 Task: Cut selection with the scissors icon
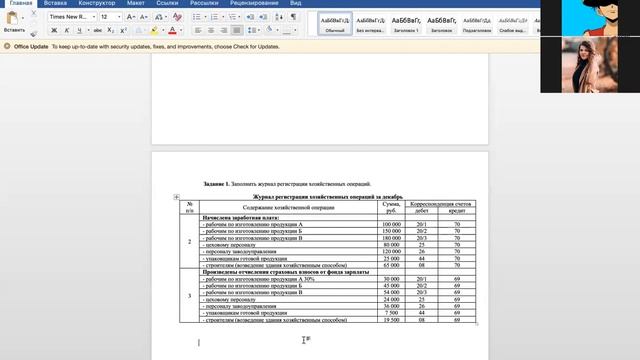(x=33, y=13)
